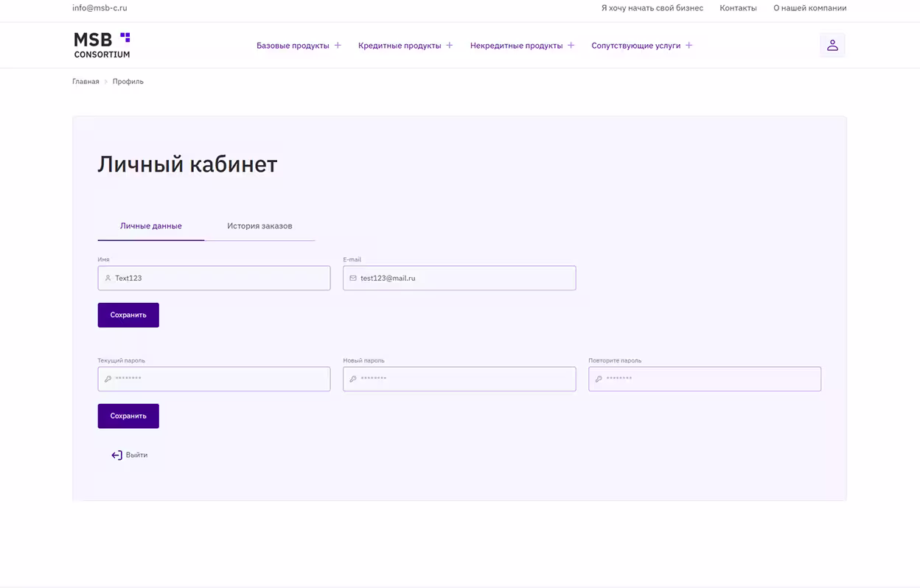Click the envelope icon in the E-mail field

pyautogui.click(x=353, y=279)
